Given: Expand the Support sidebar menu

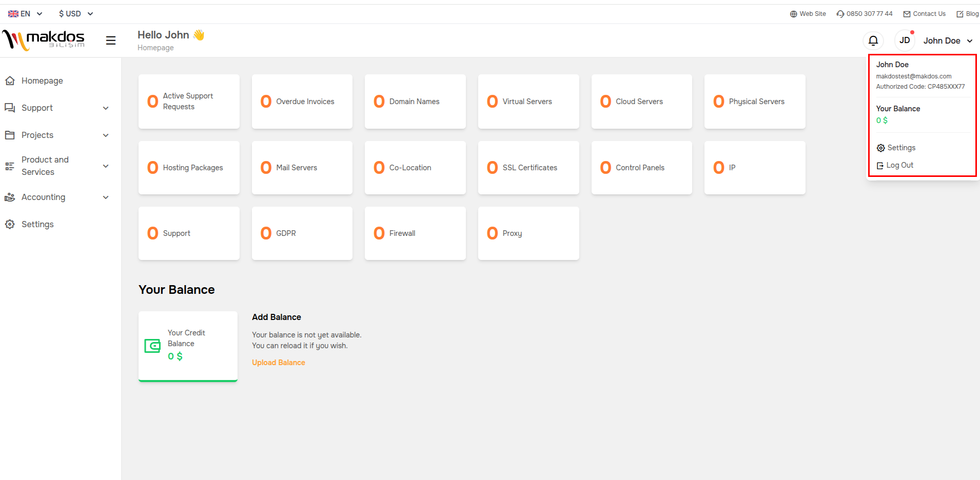Looking at the screenshot, I should 56,108.
